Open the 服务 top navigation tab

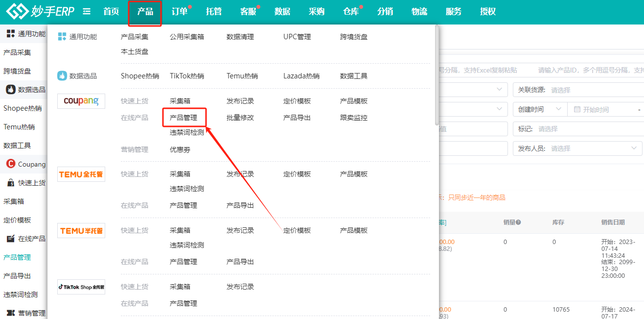tap(454, 12)
